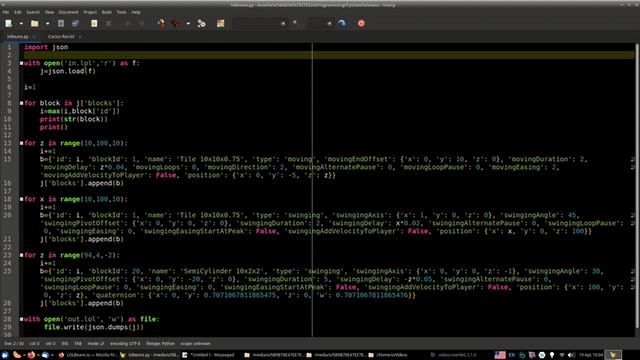The height and width of the screenshot is (360, 640).
Task: Open the new file template dropdown arrow
Action: [x=21, y=24]
